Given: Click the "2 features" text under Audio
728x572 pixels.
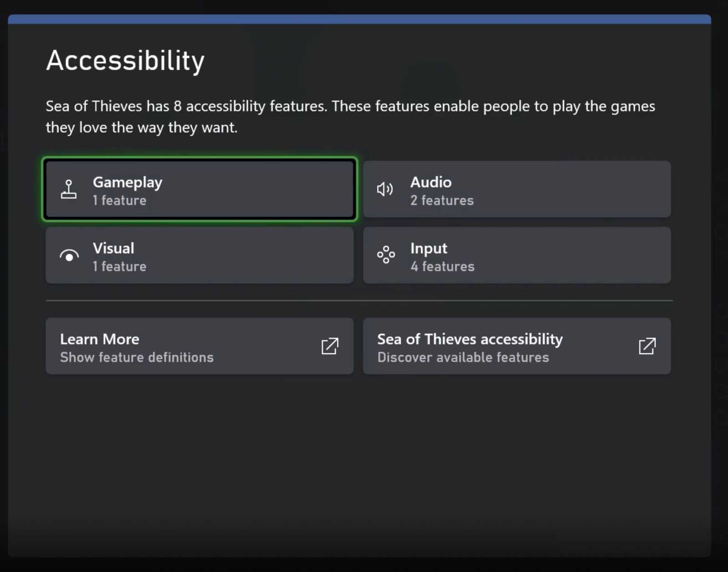Looking at the screenshot, I should click(x=442, y=200).
